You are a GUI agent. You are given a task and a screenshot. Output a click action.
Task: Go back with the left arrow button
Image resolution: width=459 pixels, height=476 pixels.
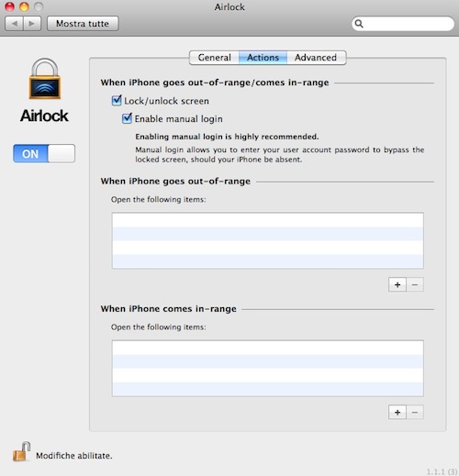[x=14, y=24]
